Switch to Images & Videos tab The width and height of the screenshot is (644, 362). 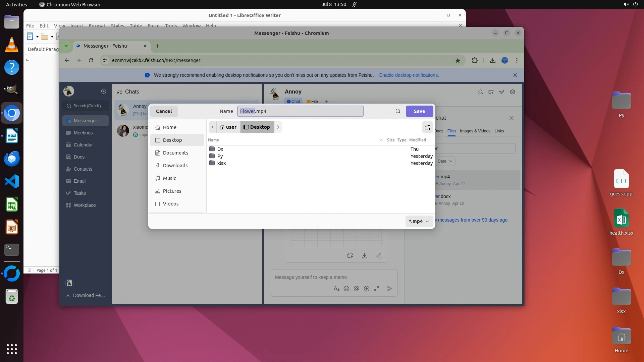(475, 131)
